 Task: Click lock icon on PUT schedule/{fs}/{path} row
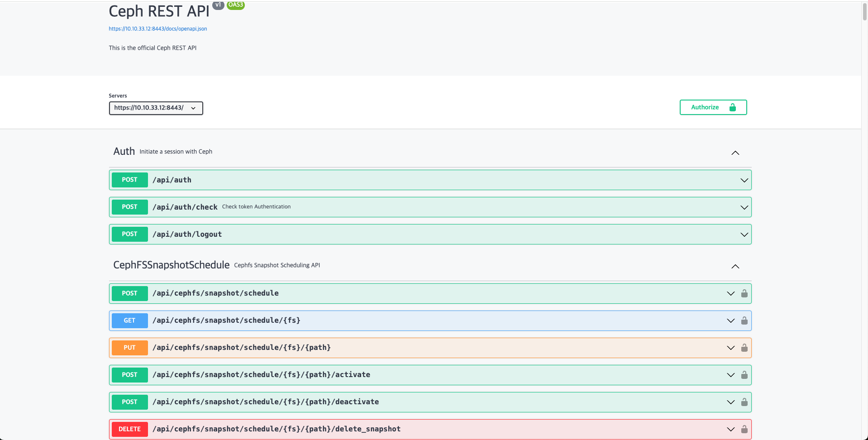pos(744,348)
